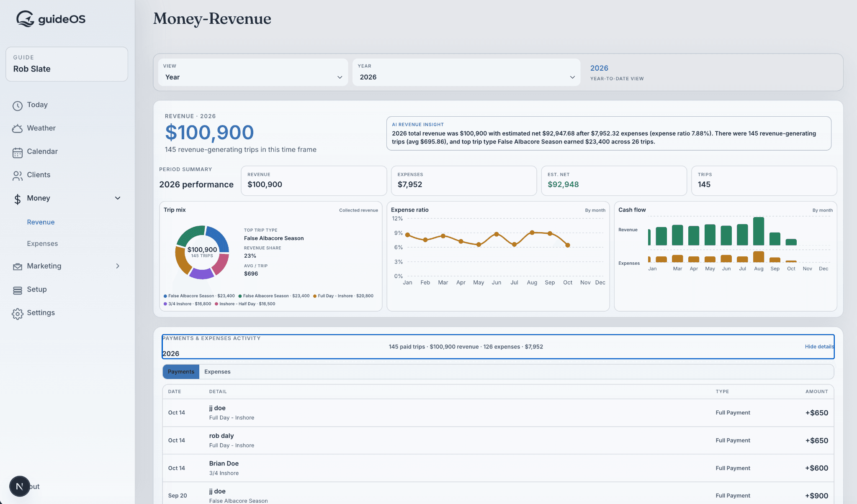Click the +$900 amount for jj doe
The height and width of the screenshot is (504, 857).
[x=816, y=496]
